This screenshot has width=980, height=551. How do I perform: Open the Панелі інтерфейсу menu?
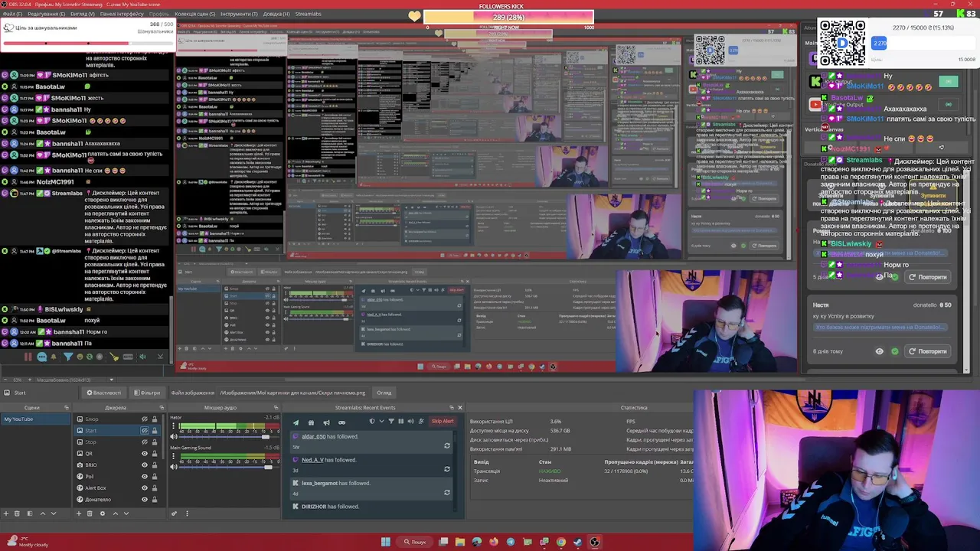[x=122, y=14]
